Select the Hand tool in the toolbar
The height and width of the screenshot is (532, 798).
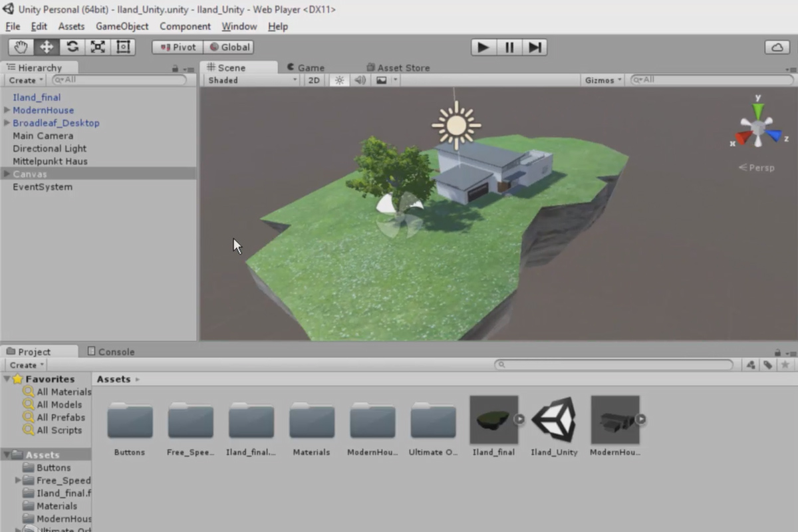pos(20,47)
